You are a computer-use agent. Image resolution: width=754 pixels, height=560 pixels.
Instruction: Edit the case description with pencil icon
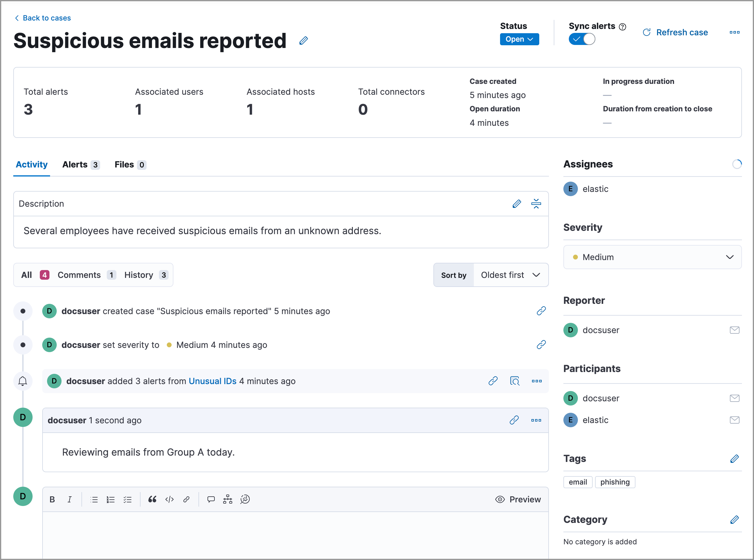[x=516, y=204]
